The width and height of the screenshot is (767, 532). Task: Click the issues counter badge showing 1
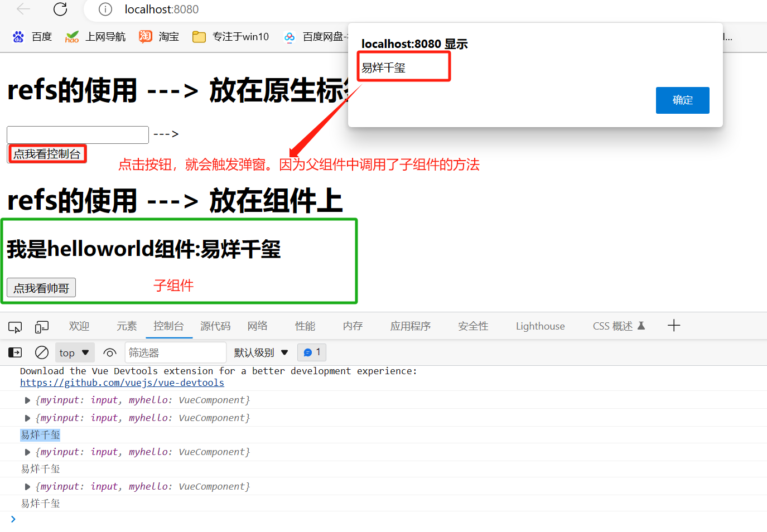pyautogui.click(x=312, y=352)
